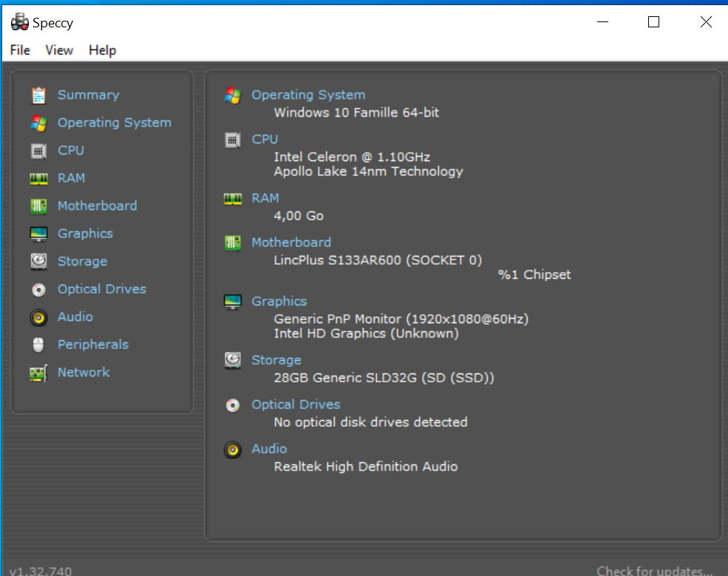The height and width of the screenshot is (576, 728).
Task: Click the Motherboard icon in main summary panel
Action: pyautogui.click(x=233, y=243)
